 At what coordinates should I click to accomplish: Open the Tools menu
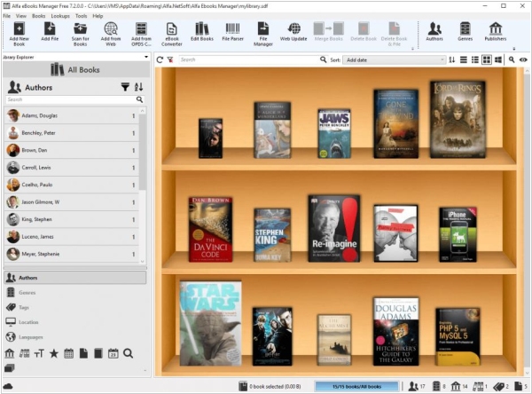coord(81,16)
